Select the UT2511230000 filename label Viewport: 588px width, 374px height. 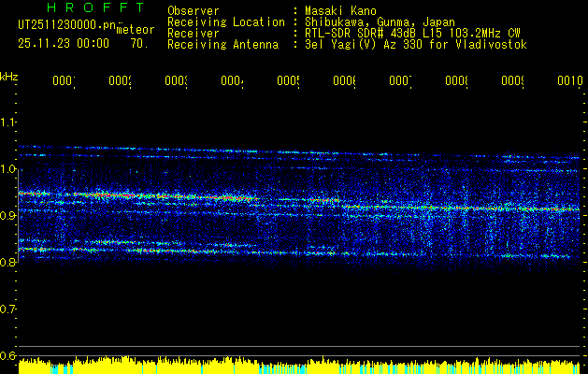click(67, 25)
